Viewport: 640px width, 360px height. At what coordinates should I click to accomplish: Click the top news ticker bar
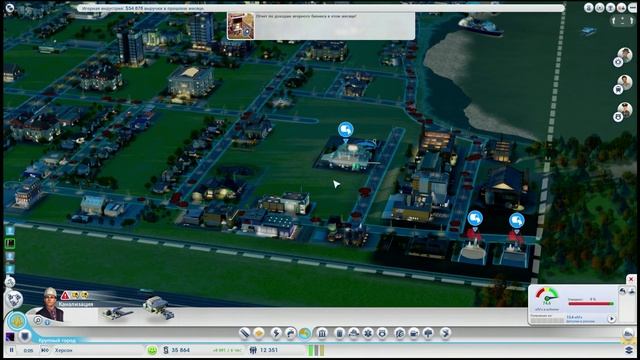[320, 8]
